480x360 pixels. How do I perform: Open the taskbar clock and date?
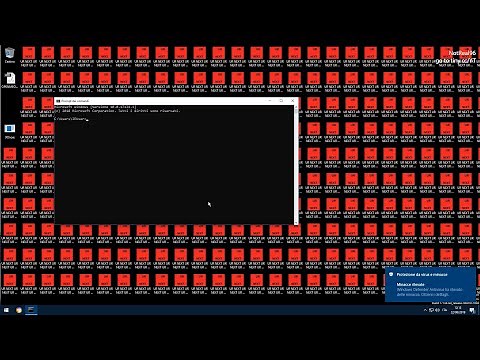(458, 310)
